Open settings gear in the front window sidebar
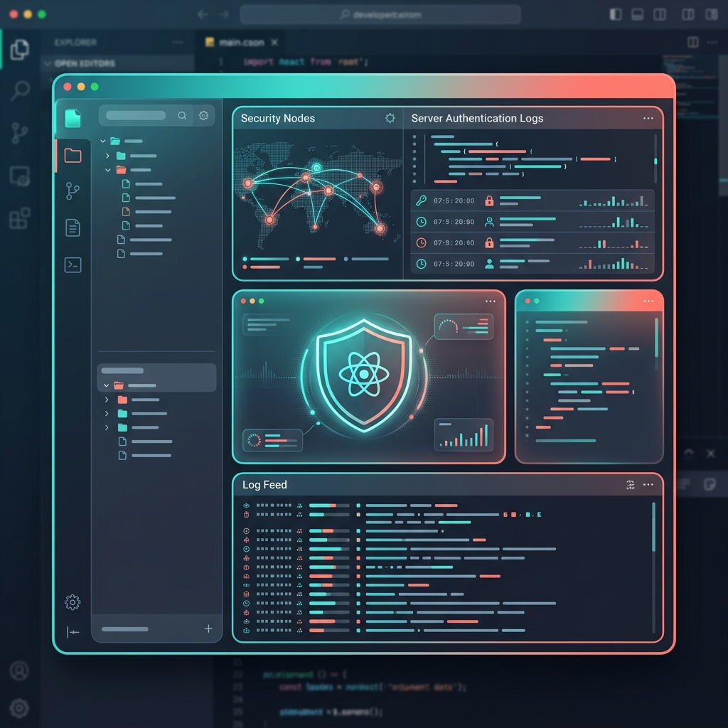Viewport: 728px width, 728px height. coord(73,602)
